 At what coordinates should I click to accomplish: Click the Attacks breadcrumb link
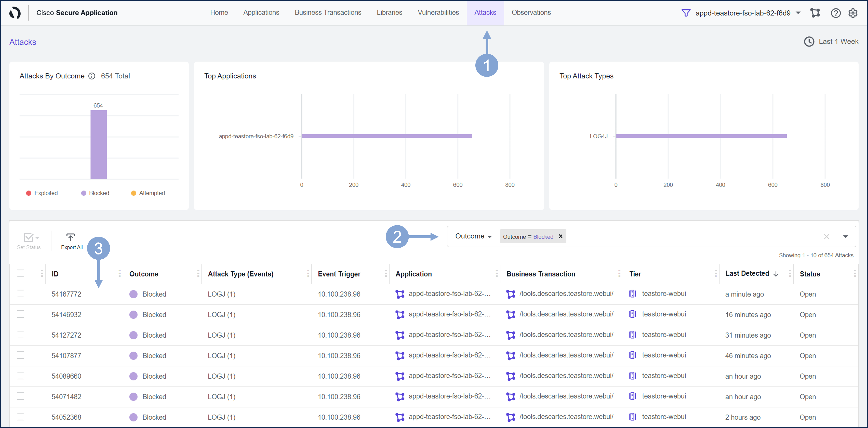click(23, 42)
